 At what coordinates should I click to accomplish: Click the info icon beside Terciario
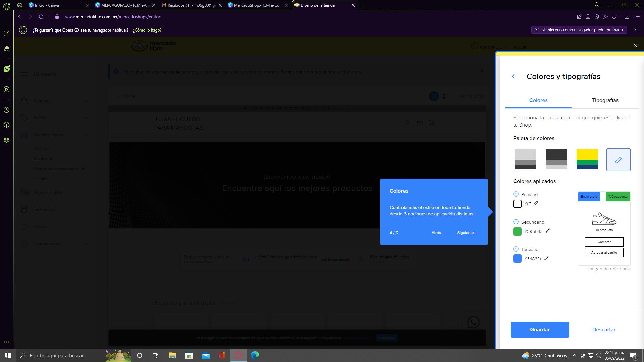(x=516, y=249)
